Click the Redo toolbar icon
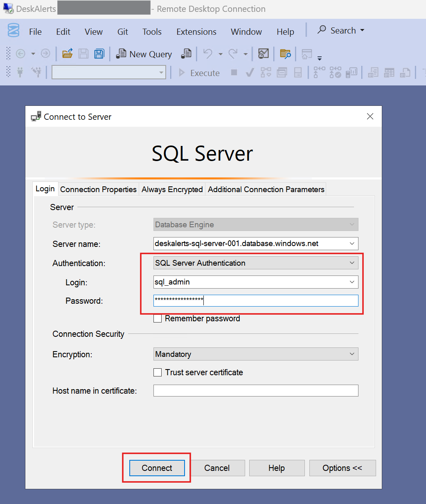Viewport: 426px width, 504px height. [233, 54]
